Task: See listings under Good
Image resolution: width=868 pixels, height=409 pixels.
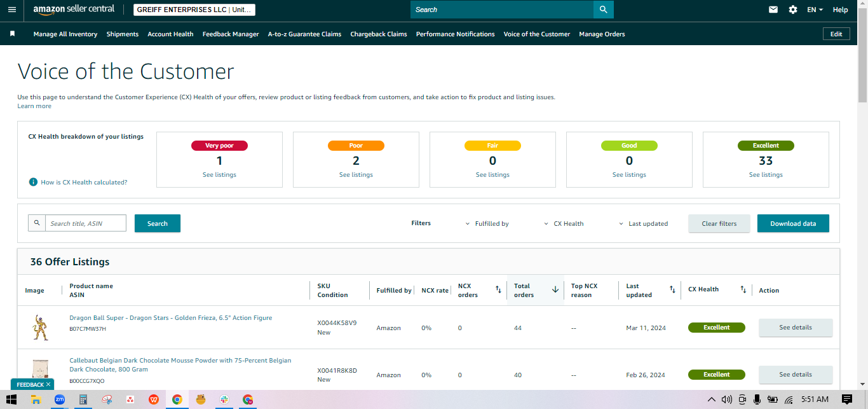Action: [629, 175]
